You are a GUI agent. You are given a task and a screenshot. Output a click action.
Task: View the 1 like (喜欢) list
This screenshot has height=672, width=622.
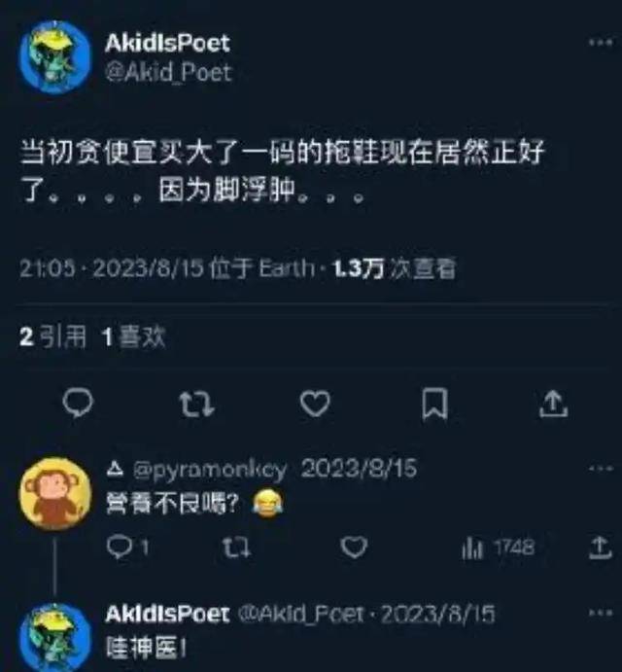tap(134, 336)
